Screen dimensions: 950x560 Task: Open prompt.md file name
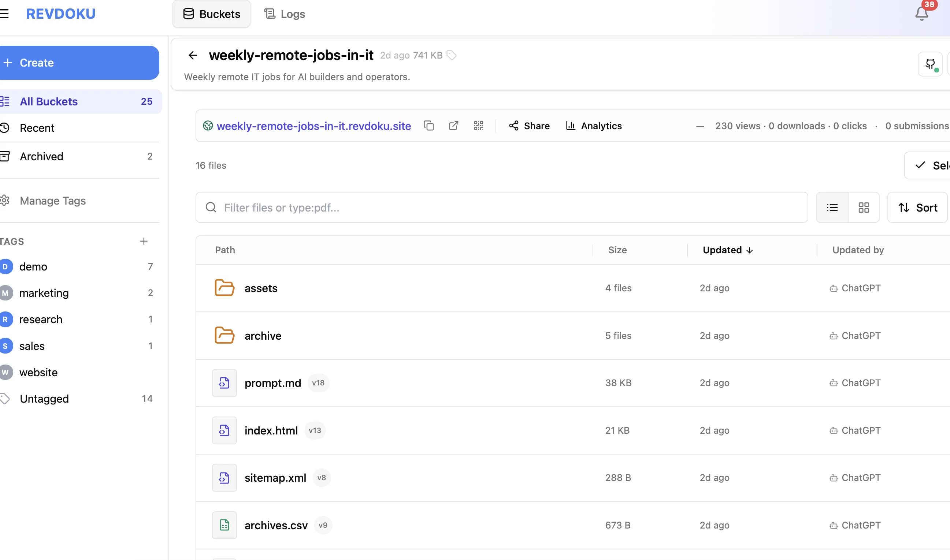click(272, 383)
